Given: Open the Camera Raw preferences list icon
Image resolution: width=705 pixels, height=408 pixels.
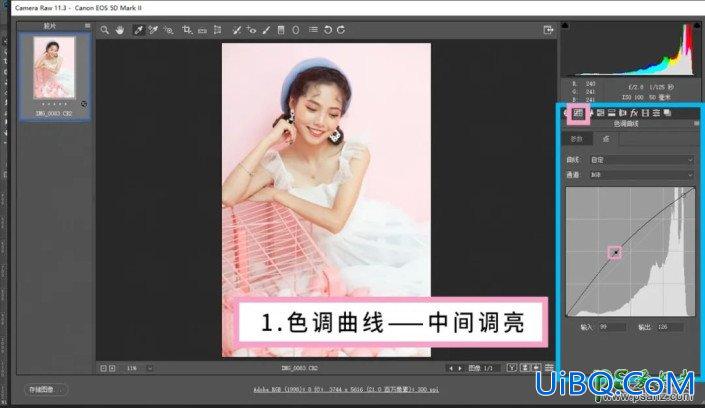Looking at the screenshot, I should point(313,30).
